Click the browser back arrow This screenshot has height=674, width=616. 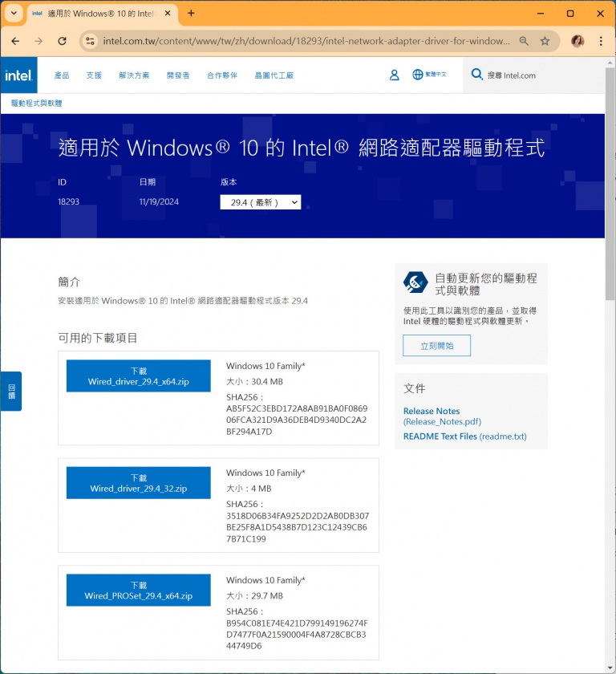click(x=15, y=41)
